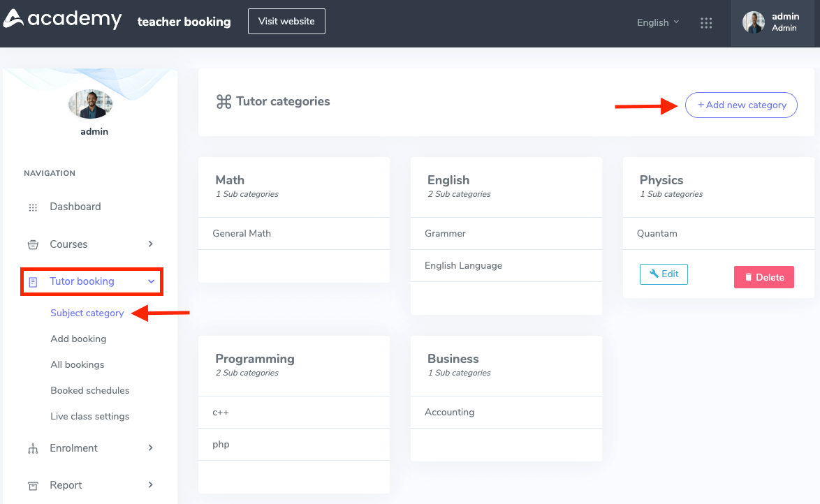
Task: Click the wrench icon on Edit button
Action: pos(654,274)
